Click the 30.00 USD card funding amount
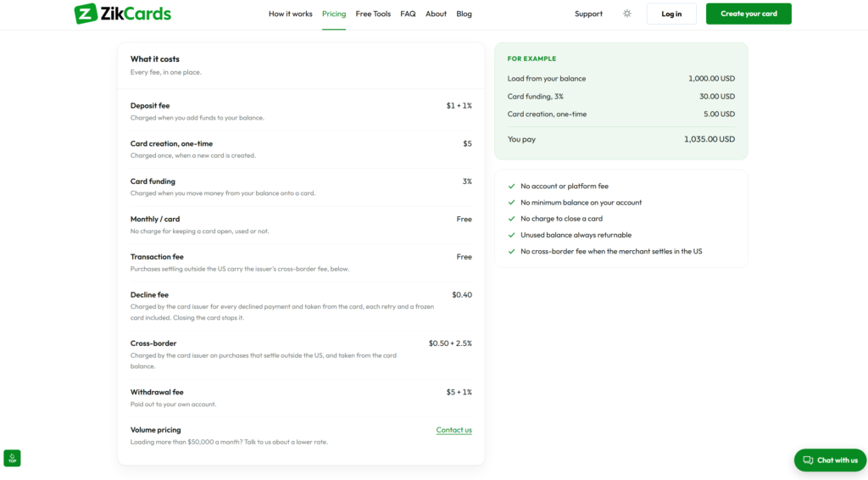The image size is (868, 480). pyautogui.click(x=717, y=96)
